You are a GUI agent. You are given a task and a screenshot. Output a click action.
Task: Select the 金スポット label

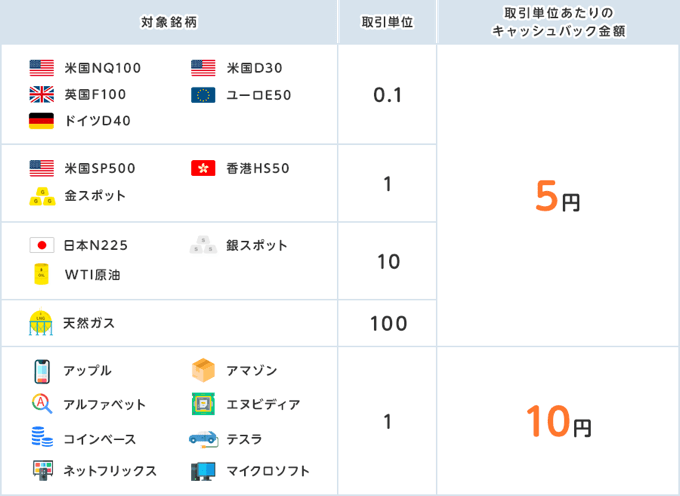[95, 196]
